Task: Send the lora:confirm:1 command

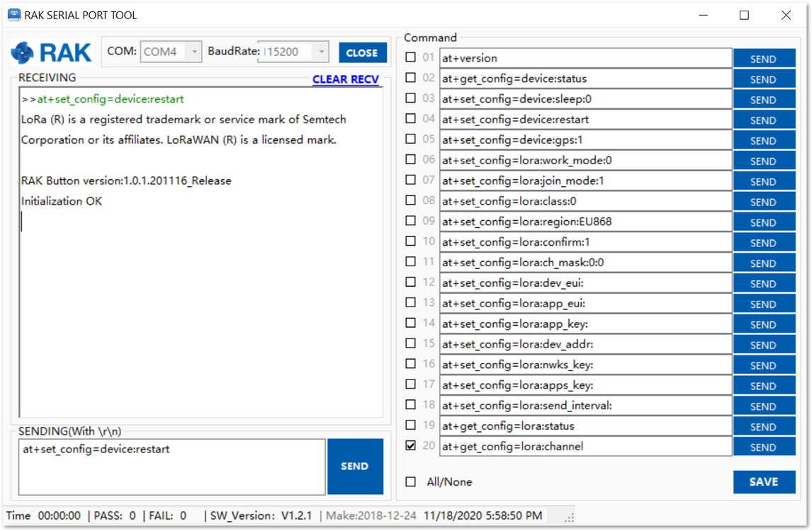Action: coord(764,242)
